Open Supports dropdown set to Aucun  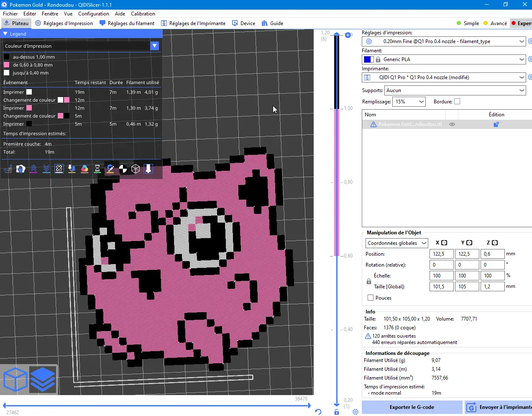pyautogui.click(x=455, y=90)
